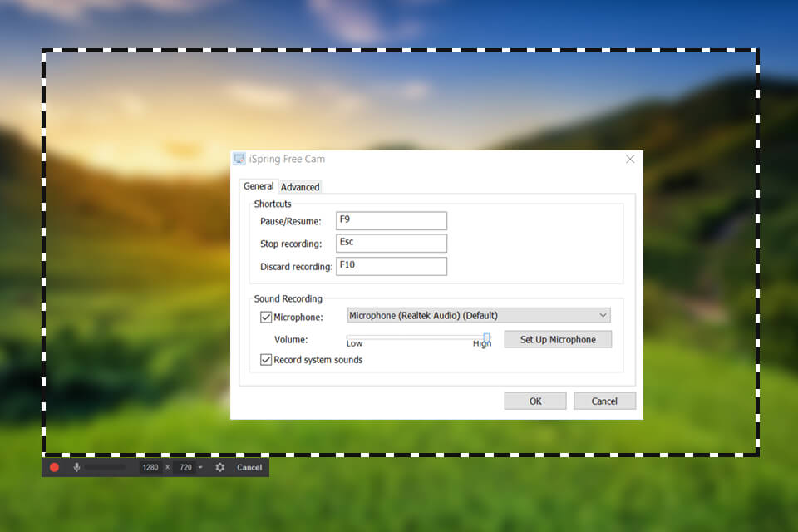
Task: Toggle the Record system sounds checkbox
Action: pyautogui.click(x=266, y=360)
